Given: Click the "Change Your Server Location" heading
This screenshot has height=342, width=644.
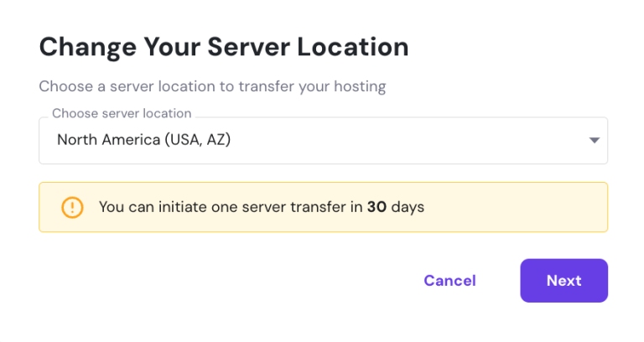Looking at the screenshot, I should (x=224, y=47).
